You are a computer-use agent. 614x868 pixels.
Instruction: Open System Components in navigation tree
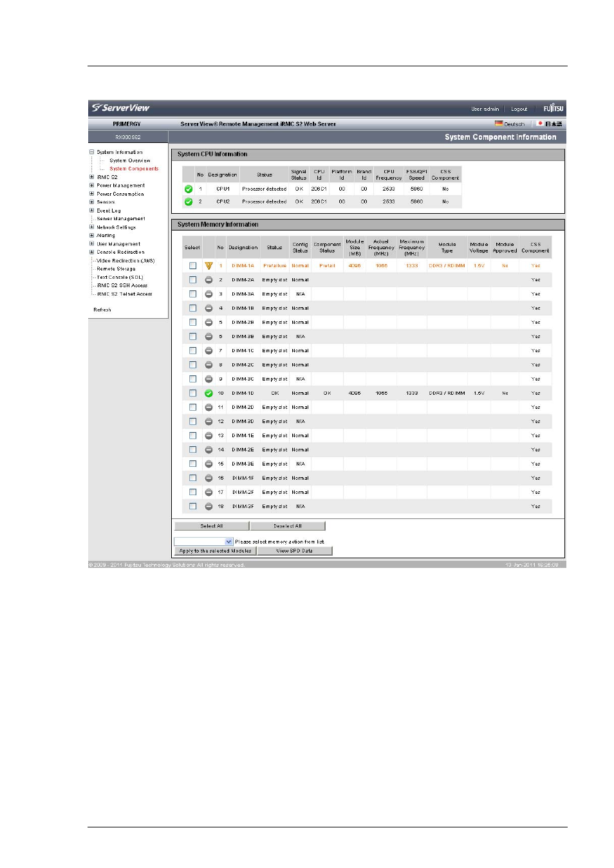134,169
